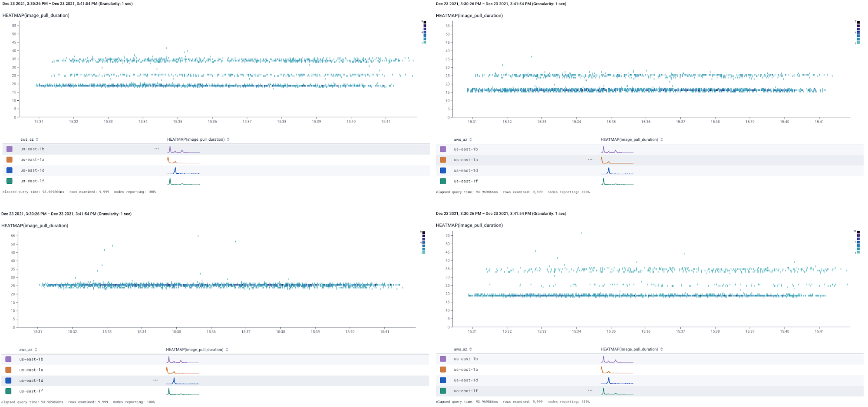The image size is (868, 407).
Task: Click the heatmap color legend in the bottom-right panel
Action: pyautogui.click(x=858, y=242)
